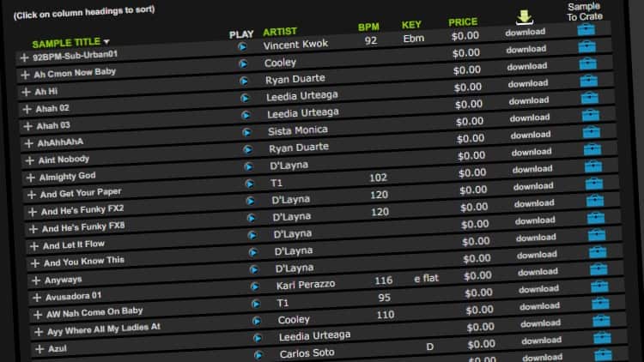Click BPM value 116

tap(384, 281)
